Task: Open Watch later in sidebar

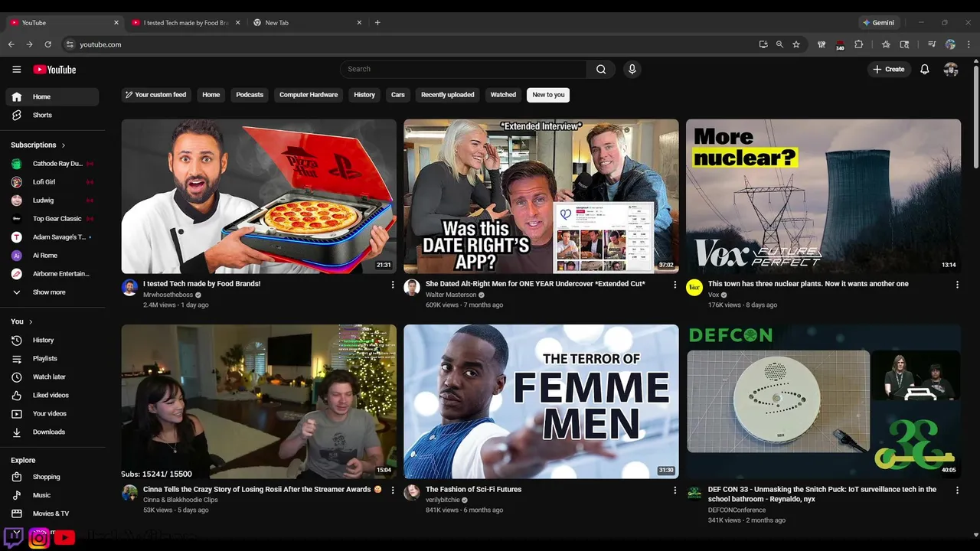Action: 52,377
